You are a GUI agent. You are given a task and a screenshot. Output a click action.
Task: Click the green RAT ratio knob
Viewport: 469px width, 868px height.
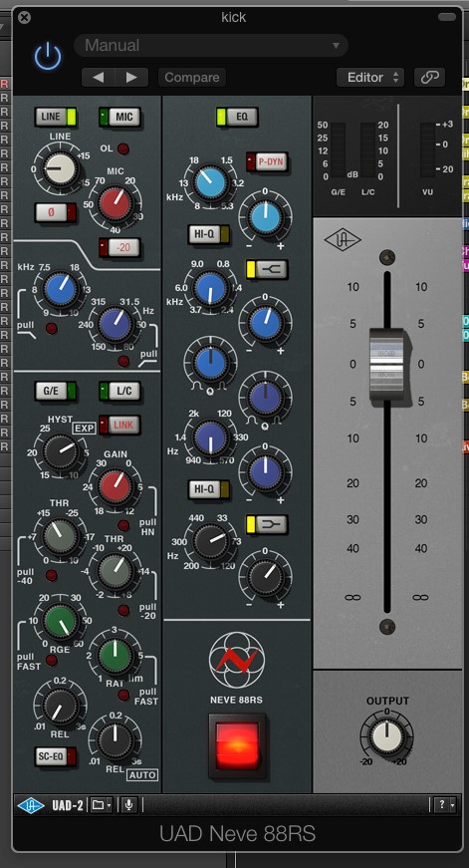[x=116, y=656]
